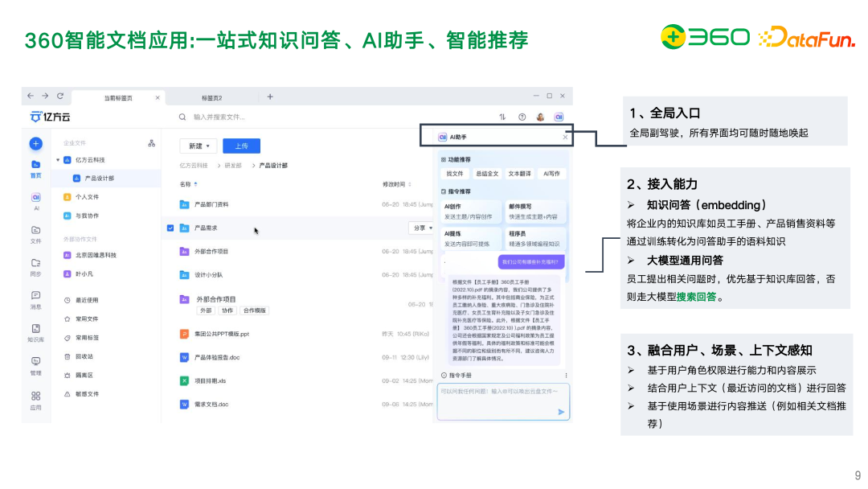Screen dimensions: 868x489
Task: Collapse the 亿方云科技 tree node
Action: coord(58,160)
